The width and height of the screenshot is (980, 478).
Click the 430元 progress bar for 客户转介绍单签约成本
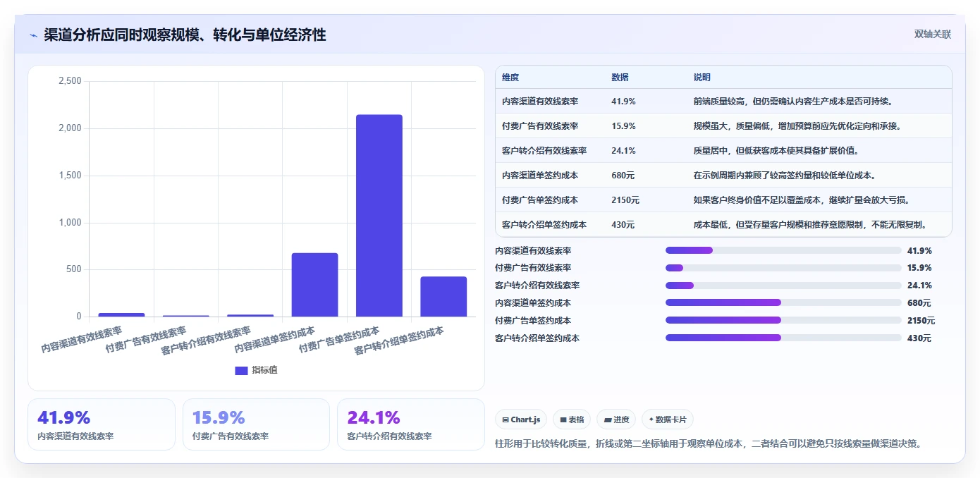coord(783,338)
